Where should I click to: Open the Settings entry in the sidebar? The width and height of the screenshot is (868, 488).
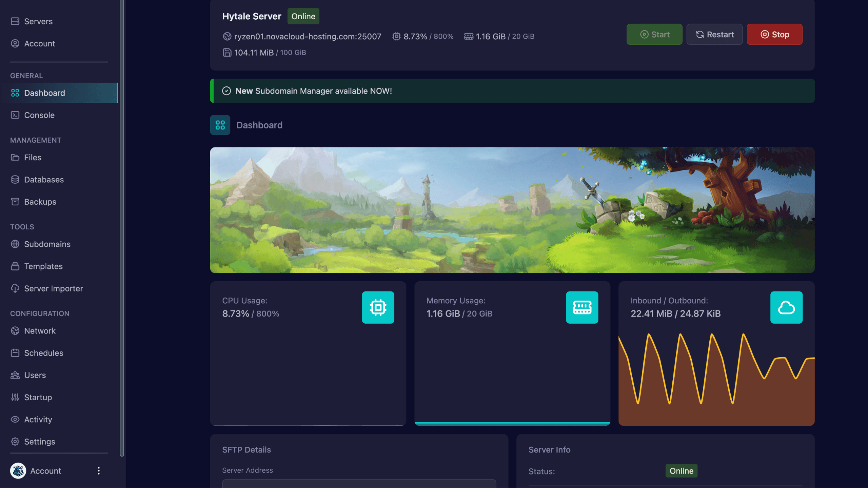[x=40, y=442]
